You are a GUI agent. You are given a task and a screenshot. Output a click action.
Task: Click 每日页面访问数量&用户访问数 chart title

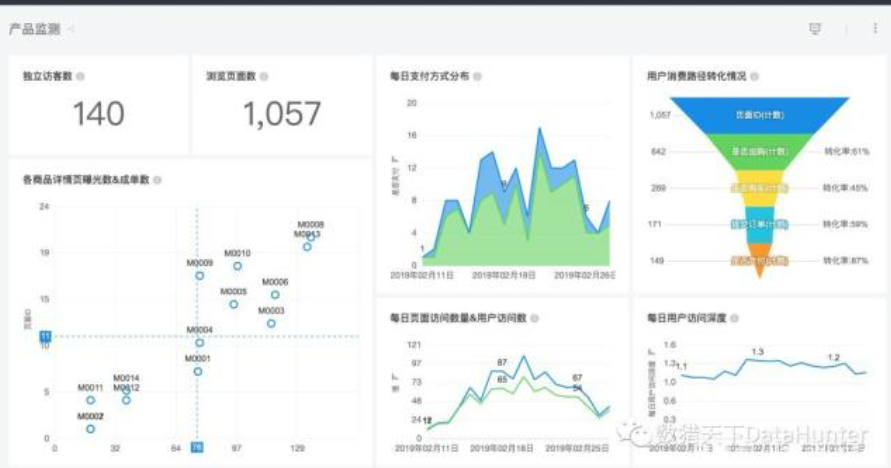click(x=458, y=319)
